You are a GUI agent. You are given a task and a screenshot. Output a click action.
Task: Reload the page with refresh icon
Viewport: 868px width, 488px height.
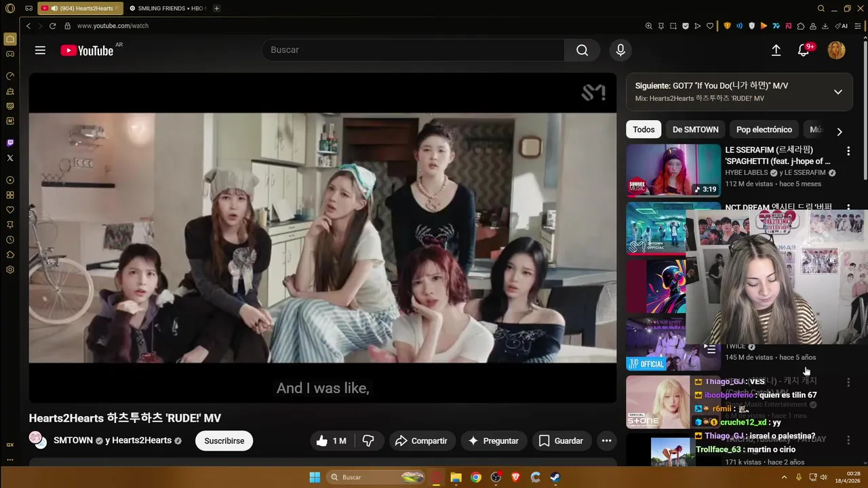tap(53, 26)
